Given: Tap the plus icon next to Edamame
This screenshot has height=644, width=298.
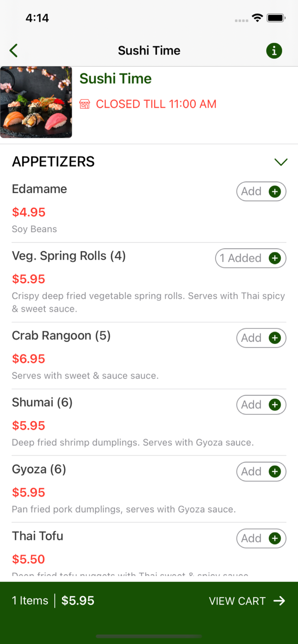Looking at the screenshot, I should click(275, 191).
